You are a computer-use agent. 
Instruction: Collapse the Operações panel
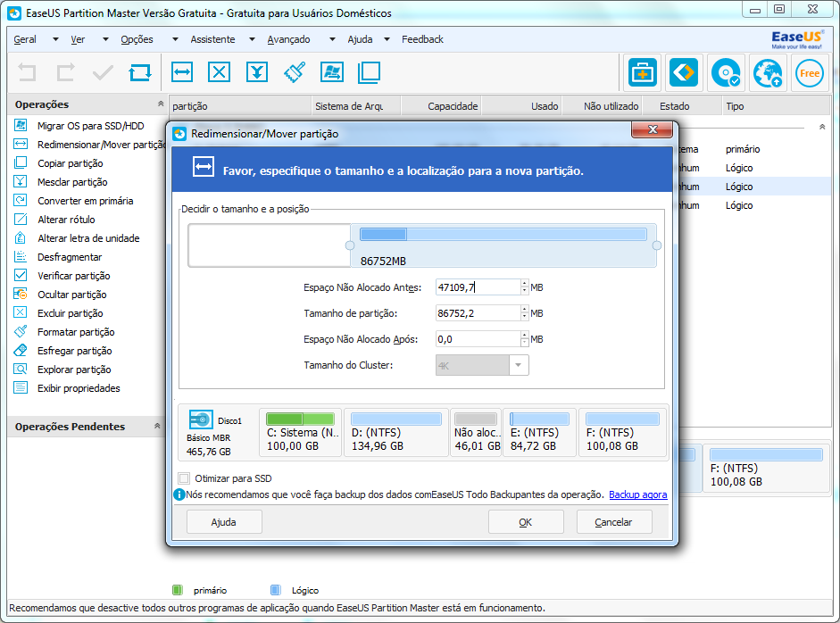tap(160, 104)
